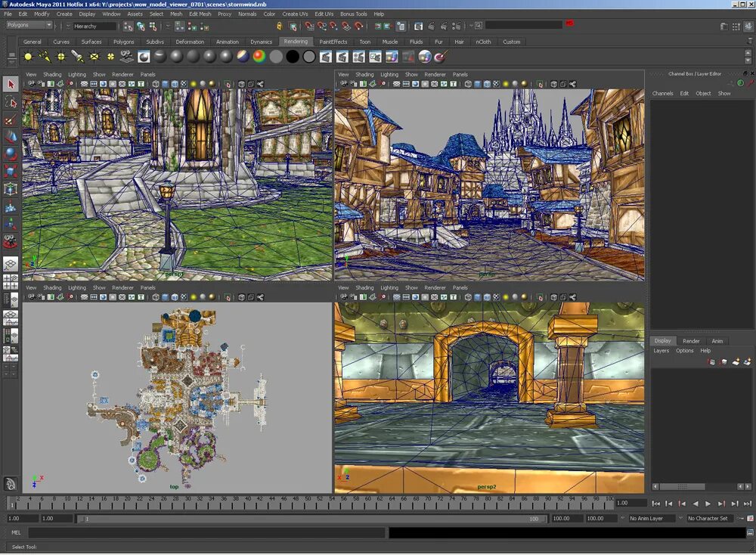Open animation preferences icon beside character set

point(750,519)
